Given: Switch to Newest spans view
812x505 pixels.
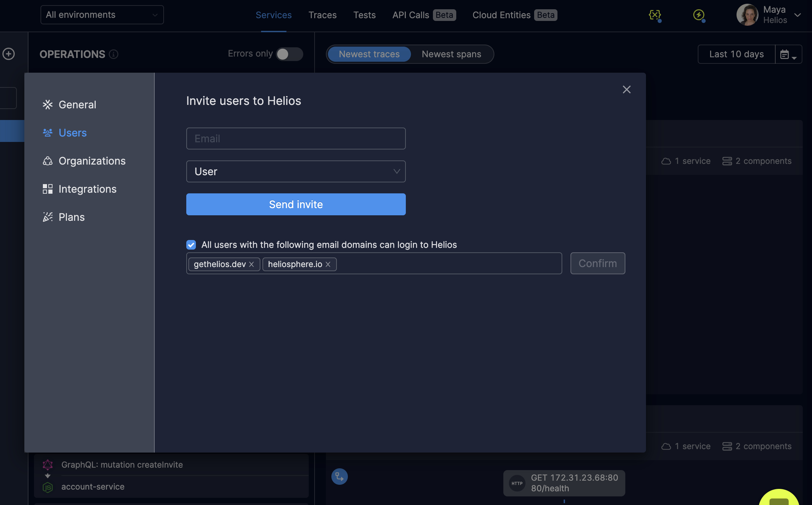Looking at the screenshot, I should tap(451, 54).
